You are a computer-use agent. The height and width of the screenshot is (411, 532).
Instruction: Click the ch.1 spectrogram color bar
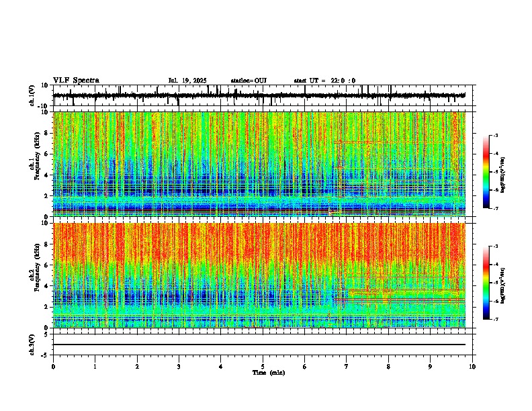[x=486, y=172]
